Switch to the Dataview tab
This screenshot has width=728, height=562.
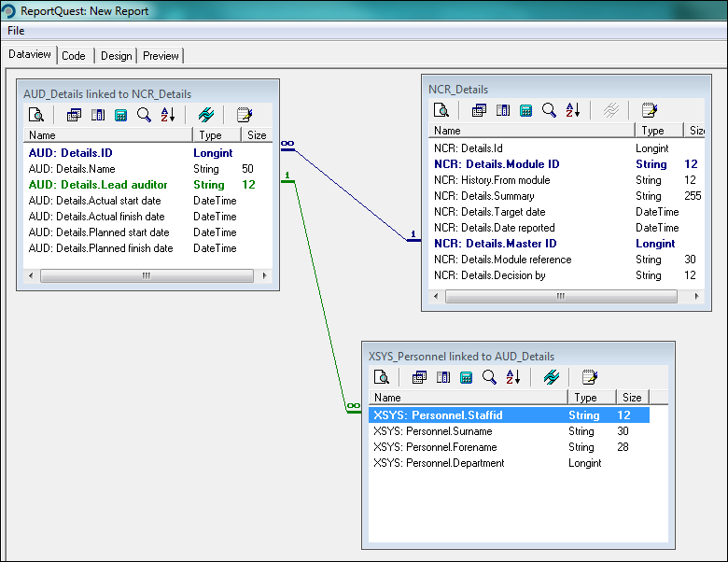(30, 54)
